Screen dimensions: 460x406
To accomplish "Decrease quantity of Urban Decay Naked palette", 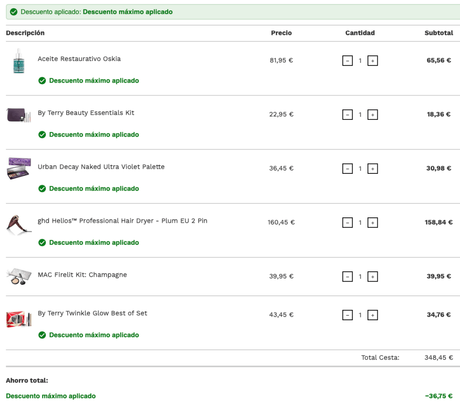I will tap(347, 169).
